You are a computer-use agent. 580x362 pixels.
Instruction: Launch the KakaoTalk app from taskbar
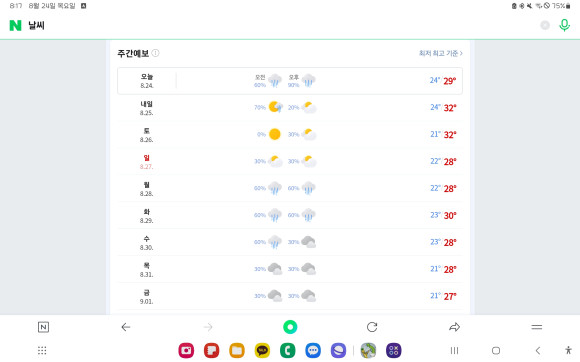point(262,350)
